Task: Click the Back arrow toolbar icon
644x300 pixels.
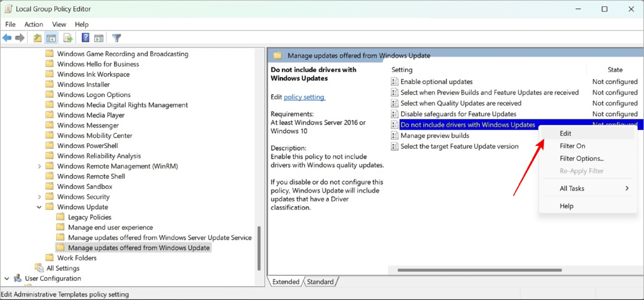Action: [7, 38]
